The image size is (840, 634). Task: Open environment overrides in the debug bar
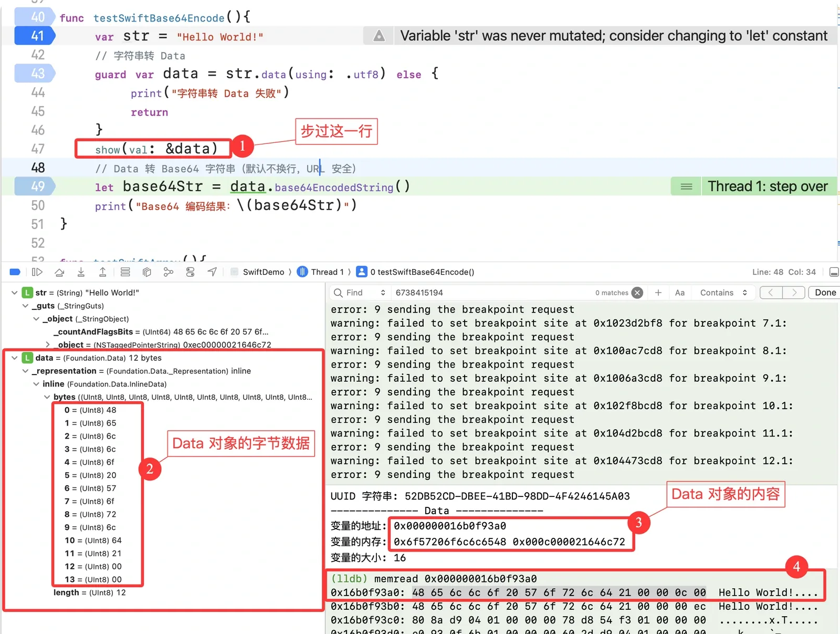click(x=190, y=272)
